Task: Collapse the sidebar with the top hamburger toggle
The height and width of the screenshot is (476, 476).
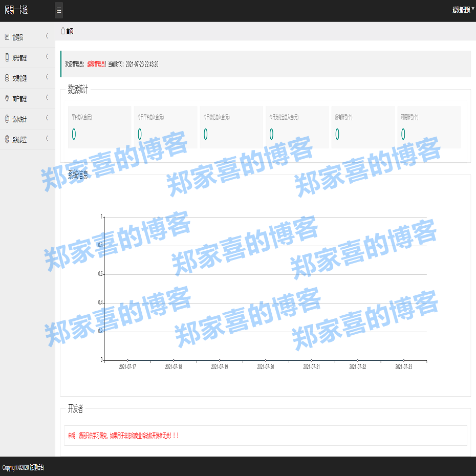Action: tap(59, 10)
